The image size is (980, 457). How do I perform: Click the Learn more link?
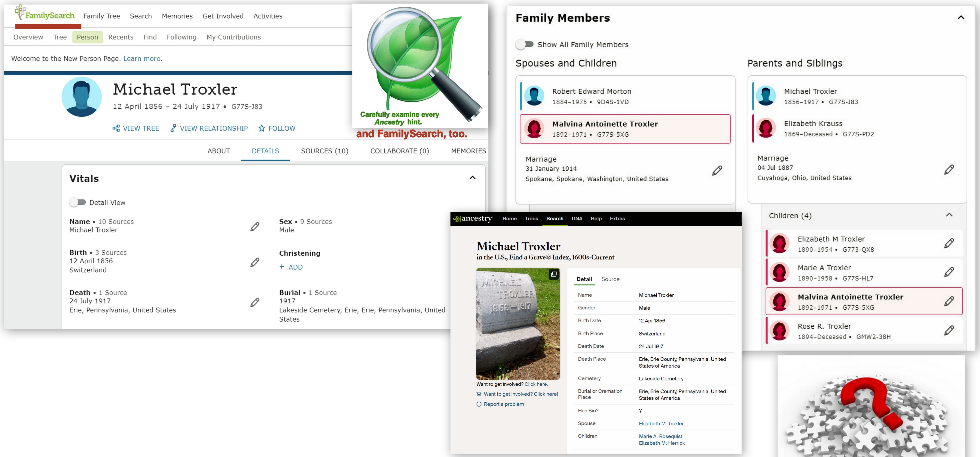(x=142, y=59)
